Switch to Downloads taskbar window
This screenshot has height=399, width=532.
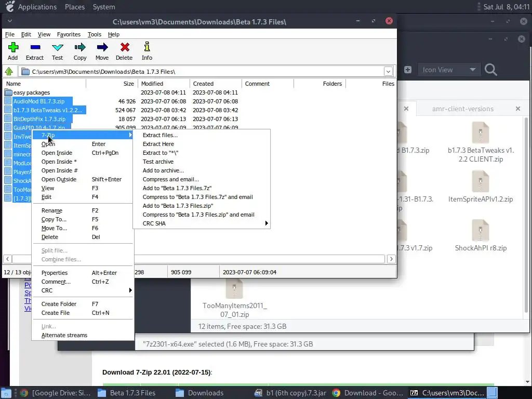(199, 393)
